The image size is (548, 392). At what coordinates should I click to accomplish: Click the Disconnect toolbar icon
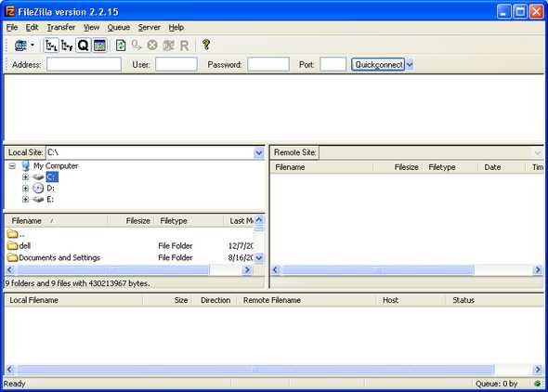pos(168,46)
